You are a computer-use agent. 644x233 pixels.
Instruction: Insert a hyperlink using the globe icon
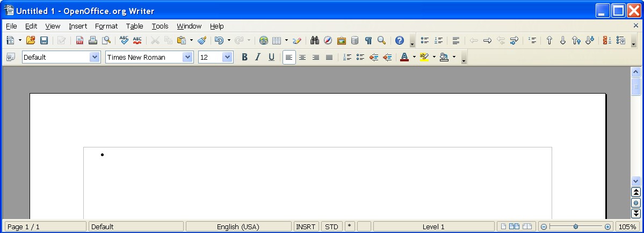[264, 40]
